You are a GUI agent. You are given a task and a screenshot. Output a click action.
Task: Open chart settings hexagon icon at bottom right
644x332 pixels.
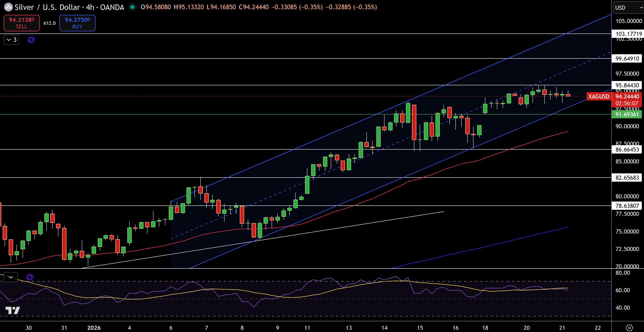[629, 327]
